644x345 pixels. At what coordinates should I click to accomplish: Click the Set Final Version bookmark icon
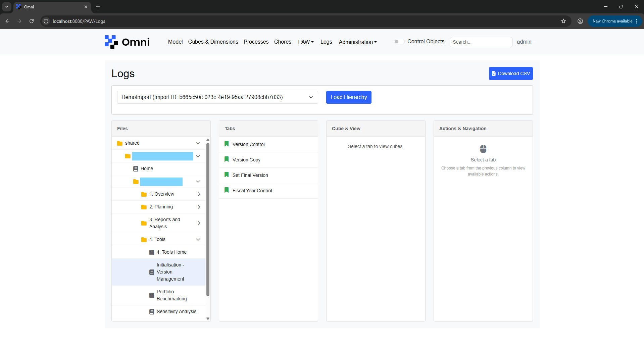tap(227, 175)
